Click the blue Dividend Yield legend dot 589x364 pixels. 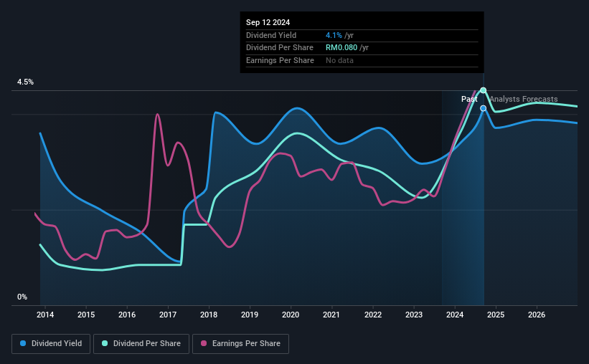(23, 343)
